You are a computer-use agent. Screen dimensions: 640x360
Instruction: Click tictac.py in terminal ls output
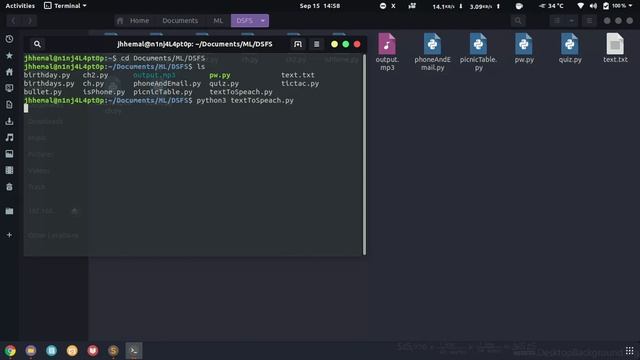tap(300, 83)
